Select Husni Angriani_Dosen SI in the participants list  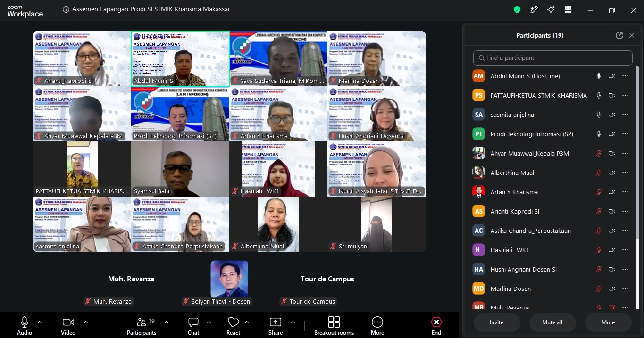(x=553, y=269)
